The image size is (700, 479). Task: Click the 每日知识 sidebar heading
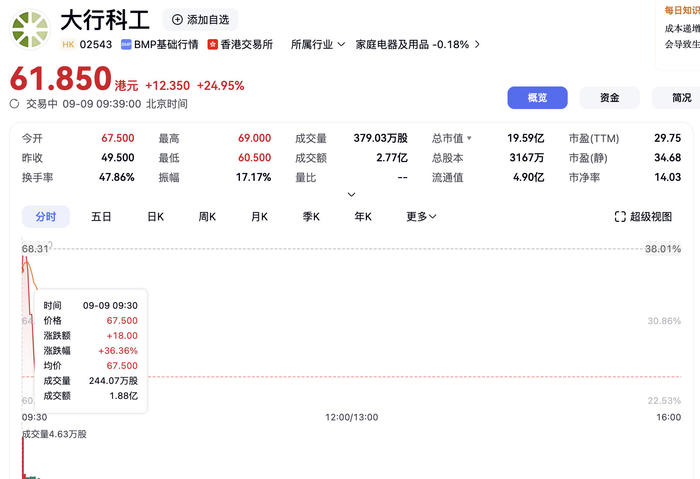[x=682, y=9]
